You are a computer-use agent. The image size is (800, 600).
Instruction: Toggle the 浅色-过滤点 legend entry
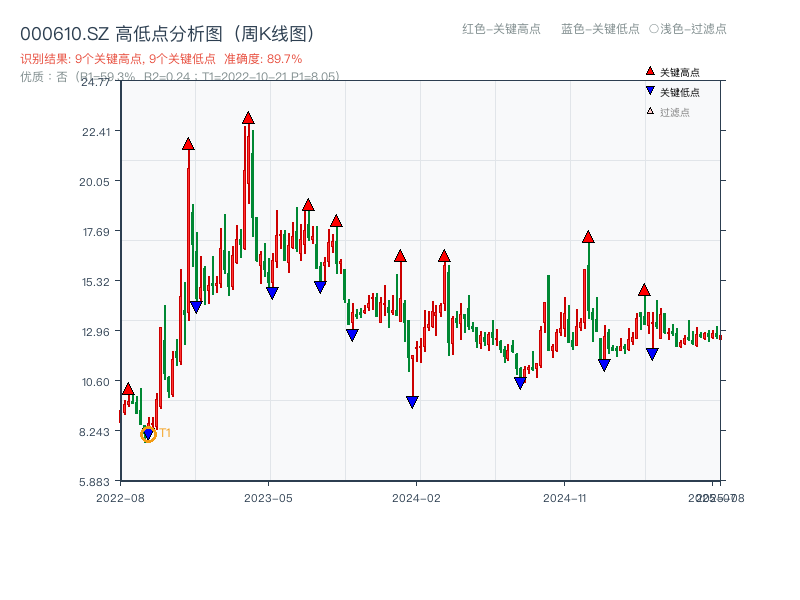click(690, 30)
